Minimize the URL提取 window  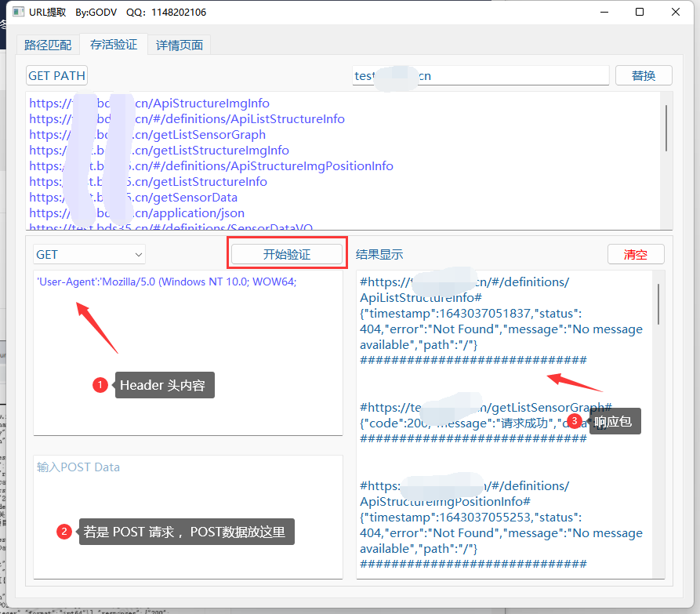tap(604, 12)
